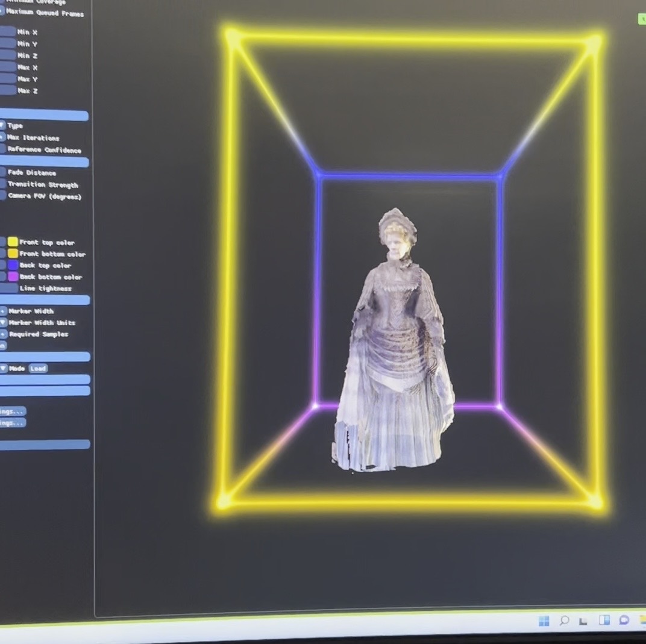646x644 pixels.
Task: Click the Max Z value field
Action: point(7,90)
